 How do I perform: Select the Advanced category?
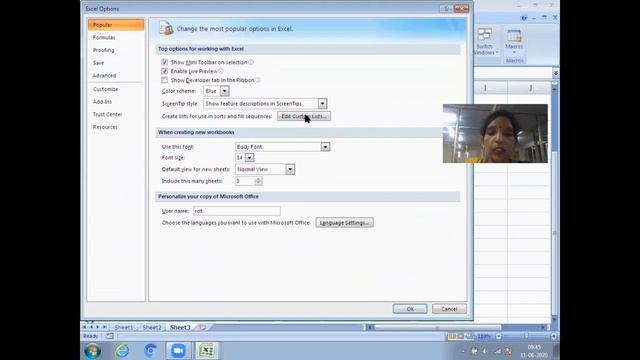pyautogui.click(x=116, y=76)
